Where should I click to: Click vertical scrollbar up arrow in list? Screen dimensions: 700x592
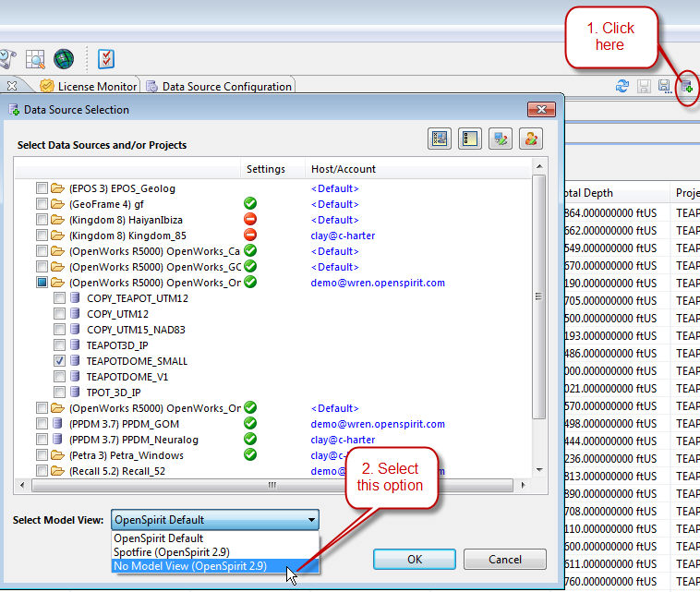pyautogui.click(x=539, y=166)
